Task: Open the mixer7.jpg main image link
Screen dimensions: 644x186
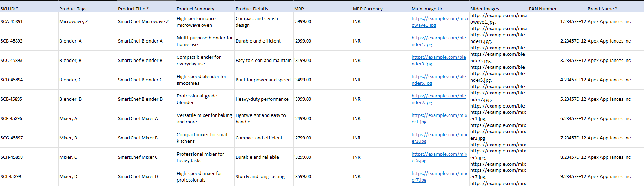Action: point(439,177)
